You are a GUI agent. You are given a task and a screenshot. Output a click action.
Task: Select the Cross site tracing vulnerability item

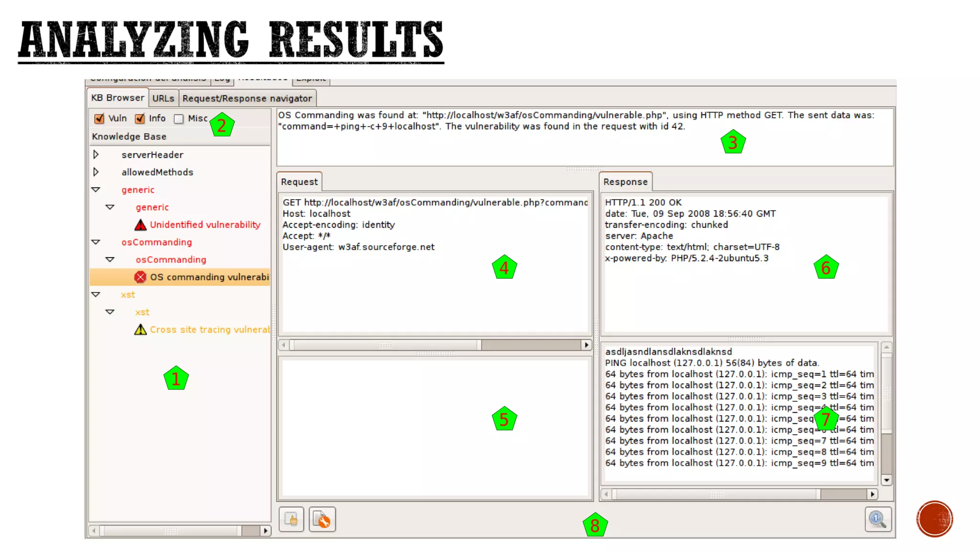[209, 330]
